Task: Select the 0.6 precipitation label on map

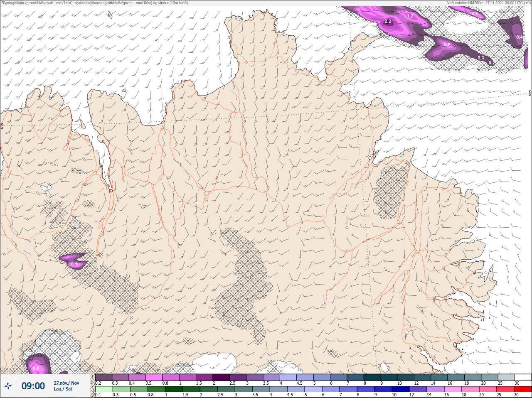Action: point(447,44)
